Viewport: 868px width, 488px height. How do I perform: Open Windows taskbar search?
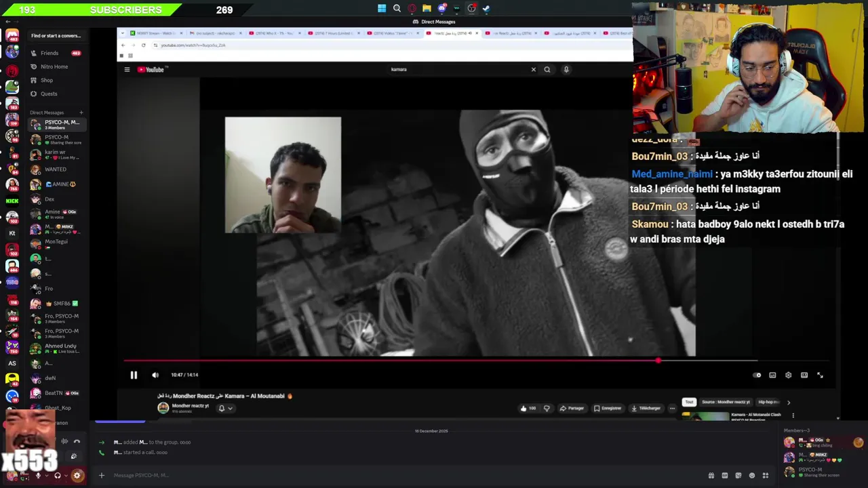click(397, 9)
